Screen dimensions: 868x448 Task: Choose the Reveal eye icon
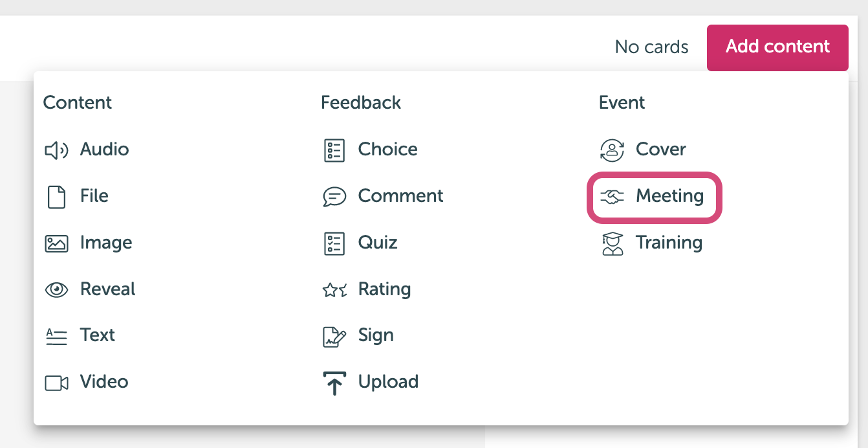point(56,290)
